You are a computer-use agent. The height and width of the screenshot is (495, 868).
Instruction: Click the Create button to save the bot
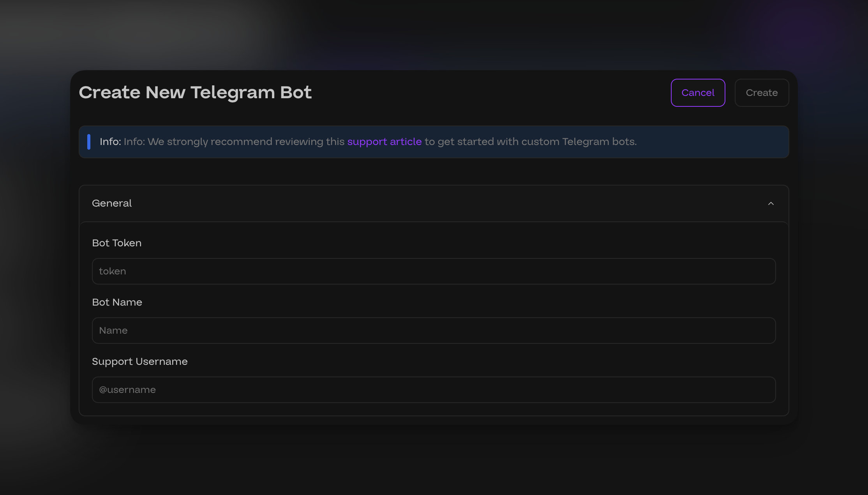[761, 92]
